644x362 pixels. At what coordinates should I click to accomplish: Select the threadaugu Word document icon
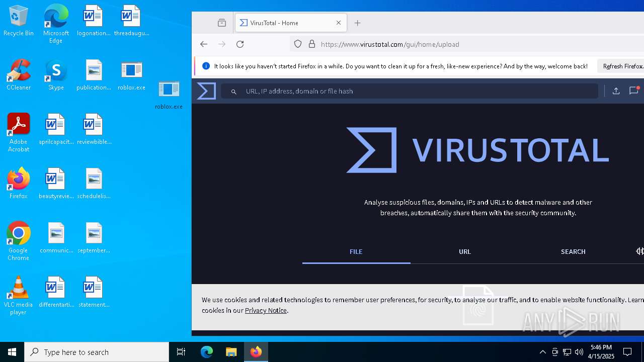point(131,21)
